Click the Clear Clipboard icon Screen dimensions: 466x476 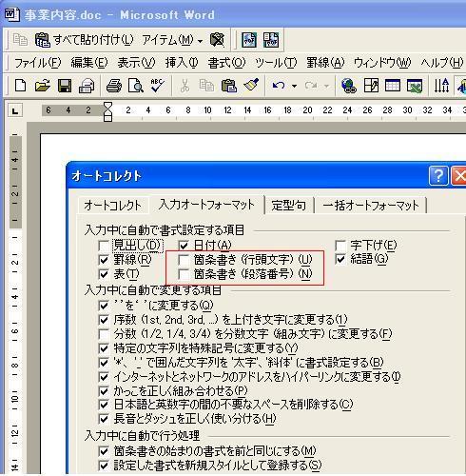[217, 40]
